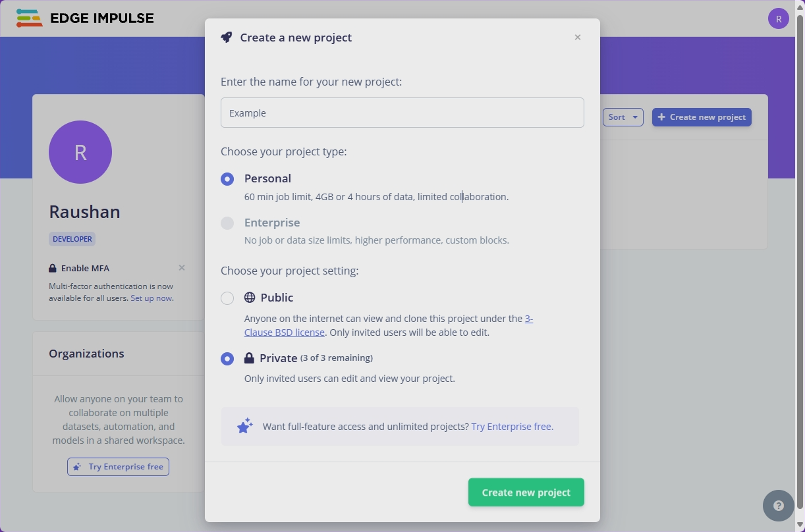Viewport: 805px width, 532px height.
Task: Select the Enterprise project type radio
Action: coord(227,223)
